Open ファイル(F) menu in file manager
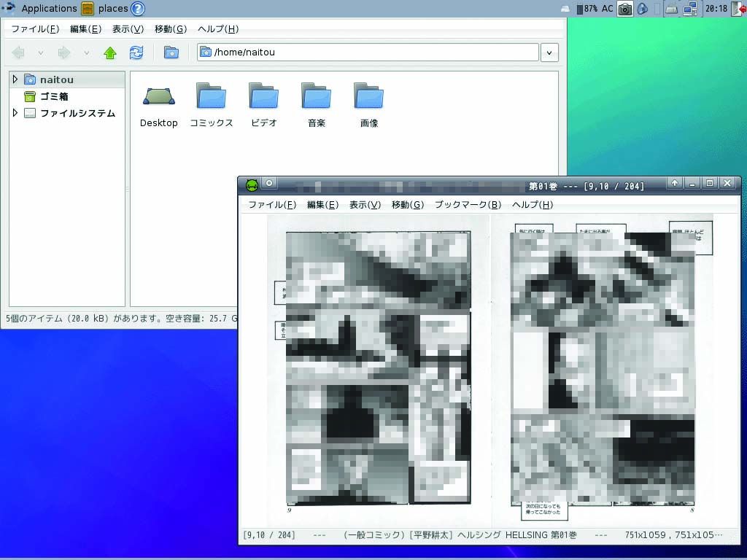This screenshot has height=560, width=747. [x=35, y=29]
